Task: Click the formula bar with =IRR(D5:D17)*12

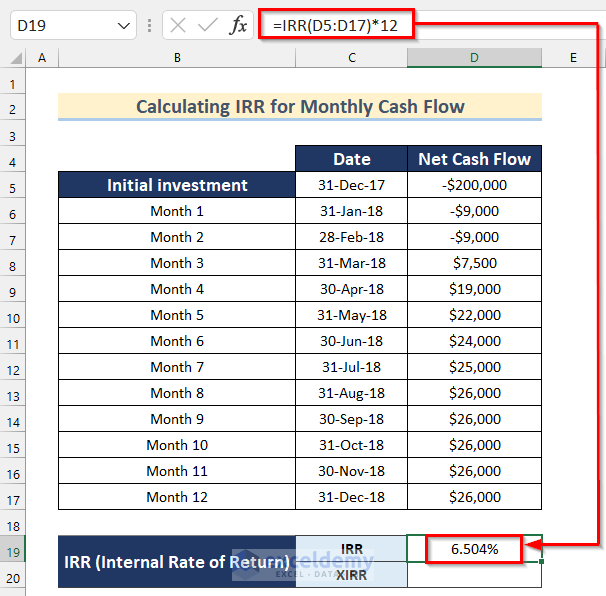Action: click(x=431, y=26)
